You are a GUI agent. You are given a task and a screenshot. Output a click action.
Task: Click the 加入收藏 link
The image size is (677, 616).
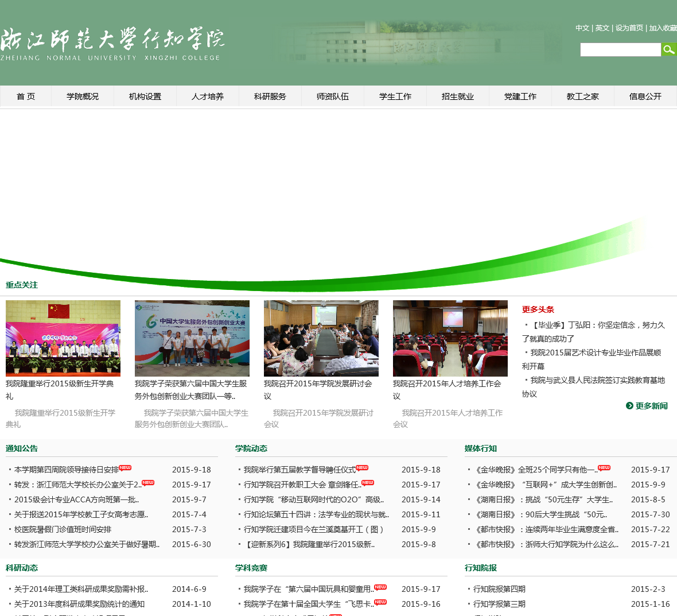click(663, 28)
